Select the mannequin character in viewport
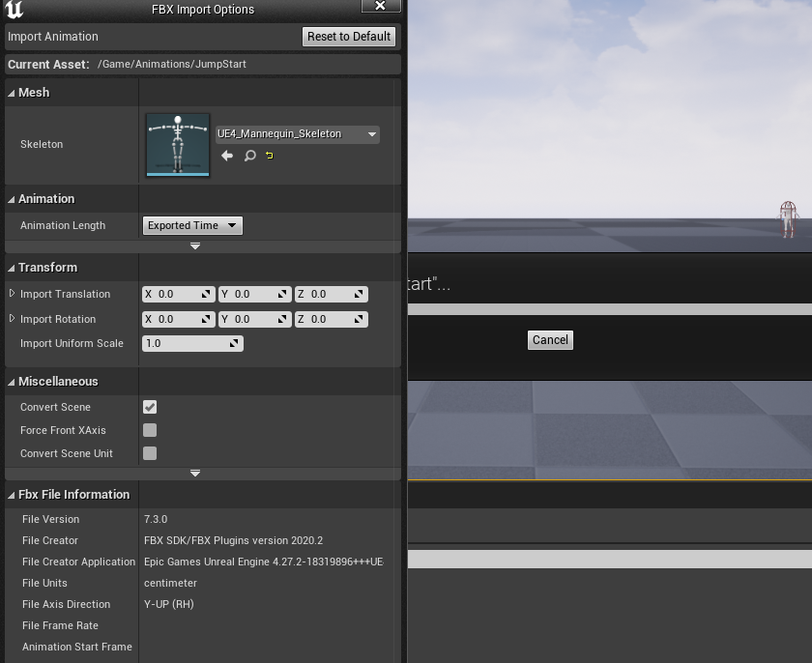The width and height of the screenshot is (812, 663). tap(788, 219)
